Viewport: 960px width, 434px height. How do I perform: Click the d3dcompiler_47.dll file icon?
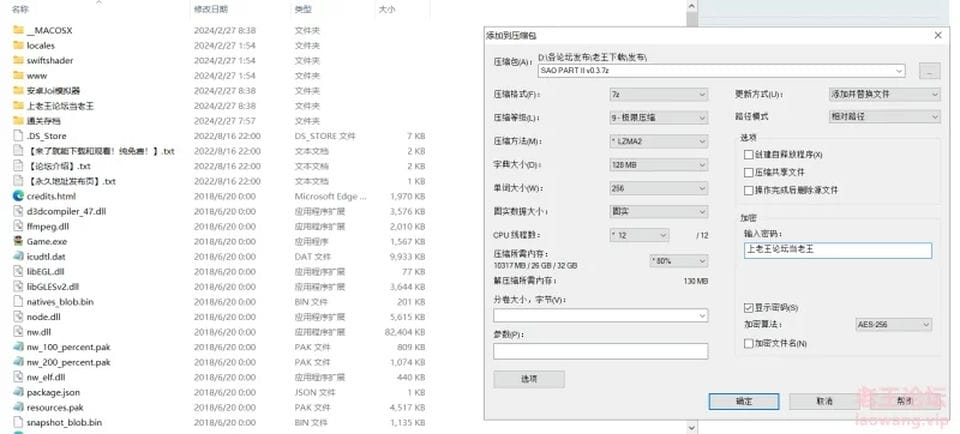(18, 211)
